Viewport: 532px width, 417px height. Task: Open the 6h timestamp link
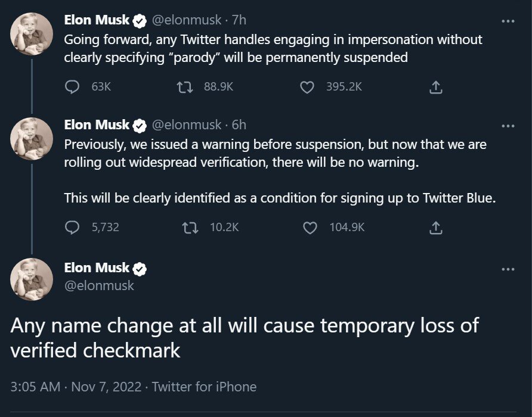[239, 125]
